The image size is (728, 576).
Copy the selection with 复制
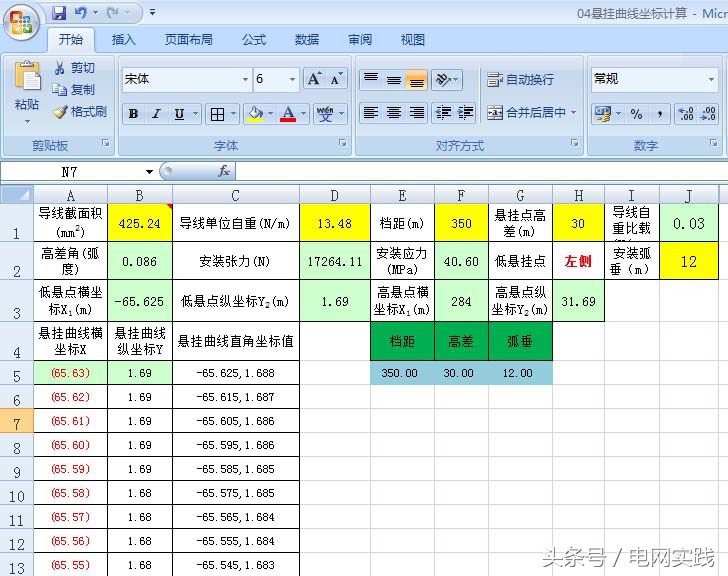[74, 90]
